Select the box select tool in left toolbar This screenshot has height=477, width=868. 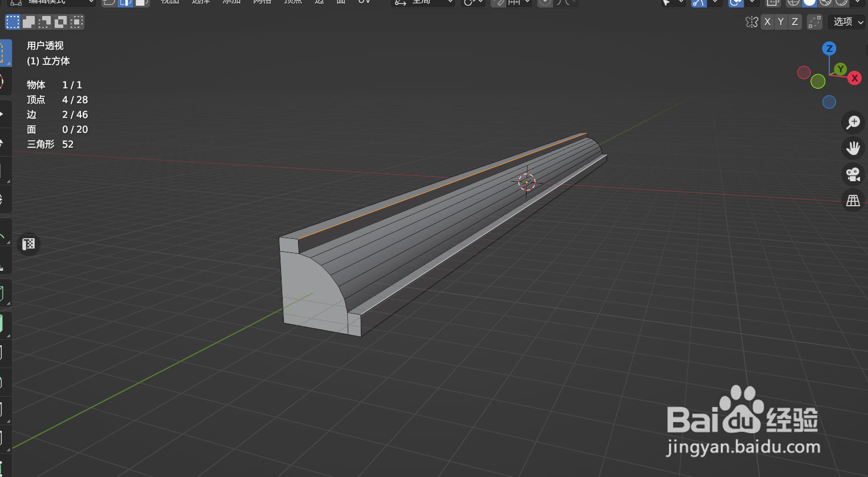click(5, 53)
